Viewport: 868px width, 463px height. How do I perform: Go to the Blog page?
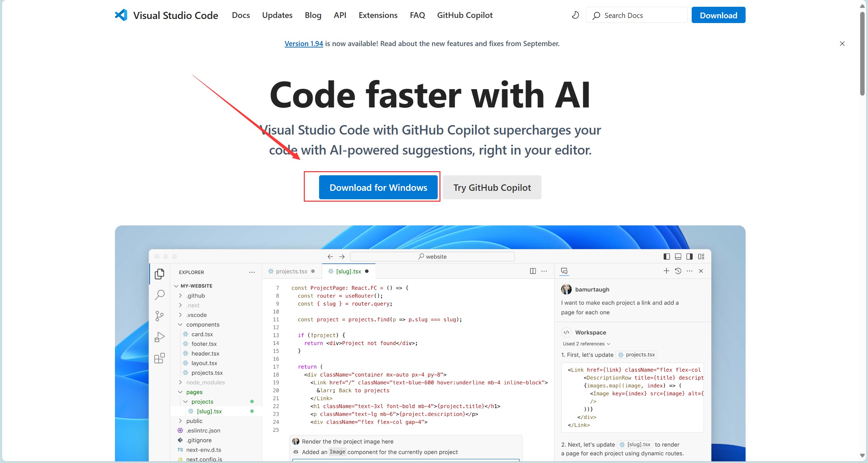click(x=313, y=15)
